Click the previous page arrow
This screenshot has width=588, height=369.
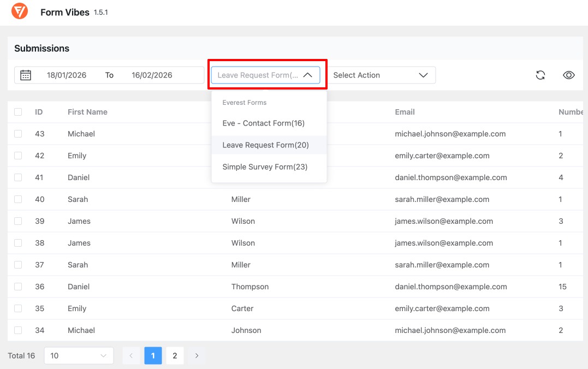131,355
